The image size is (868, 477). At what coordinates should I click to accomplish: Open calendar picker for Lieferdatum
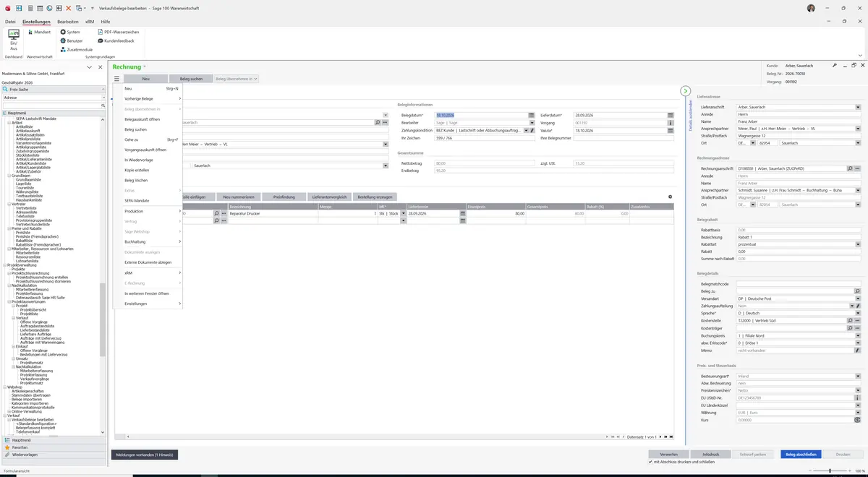(671, 115)
